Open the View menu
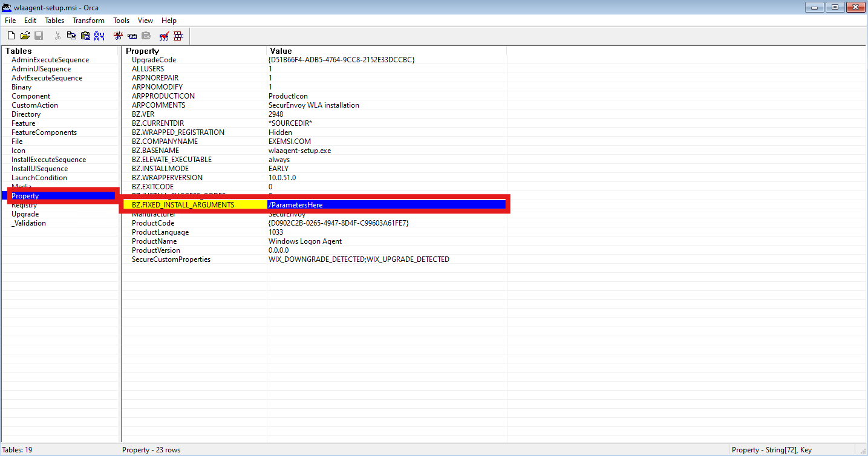The height and width of the screenshot is (456, 868). tap(145, 20)
